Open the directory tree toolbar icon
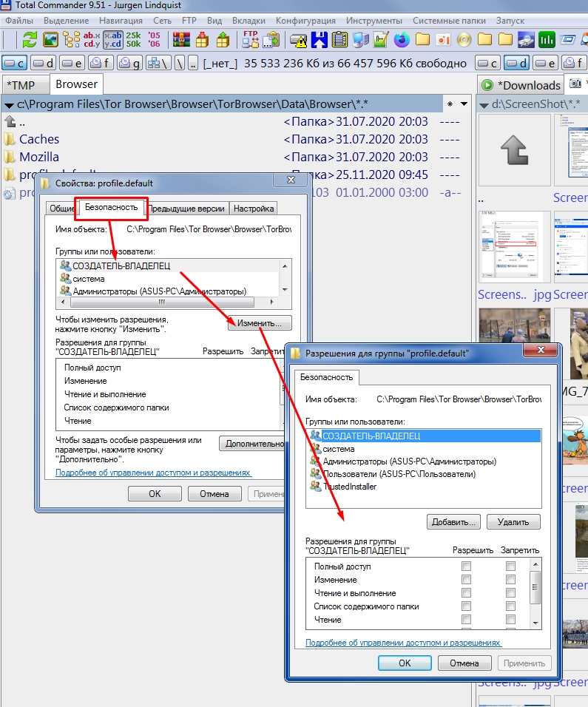 click(71, 40)
